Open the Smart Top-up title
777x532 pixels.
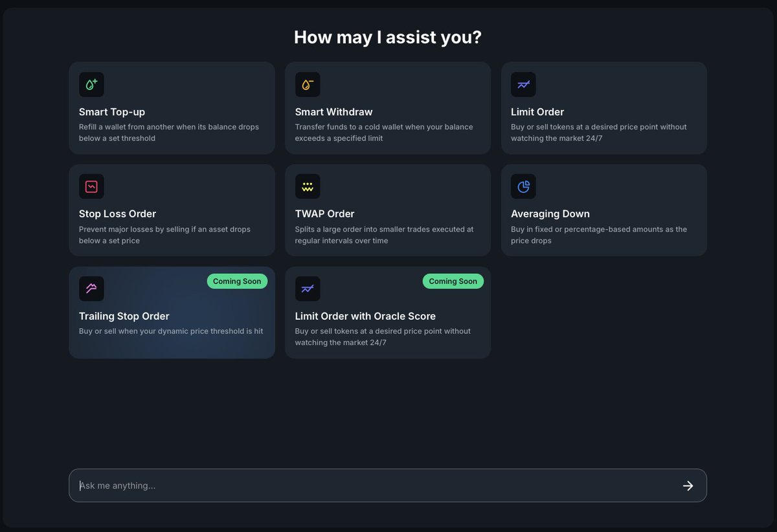[x=112, y=112]
